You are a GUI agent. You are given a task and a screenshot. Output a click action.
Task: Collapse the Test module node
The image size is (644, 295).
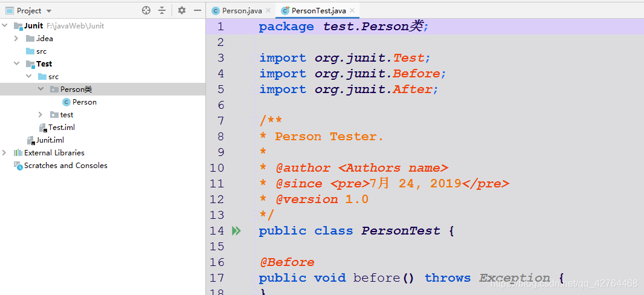click(x=16, y=63)
